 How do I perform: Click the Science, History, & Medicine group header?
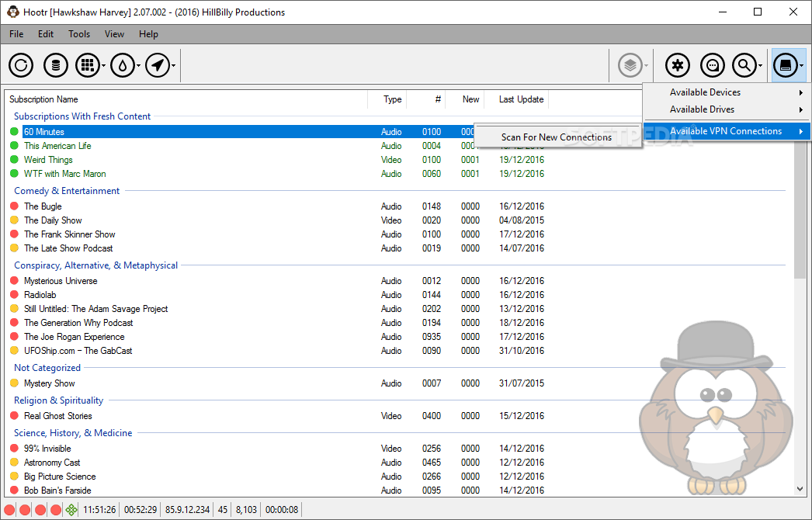[x=73, y=433]
